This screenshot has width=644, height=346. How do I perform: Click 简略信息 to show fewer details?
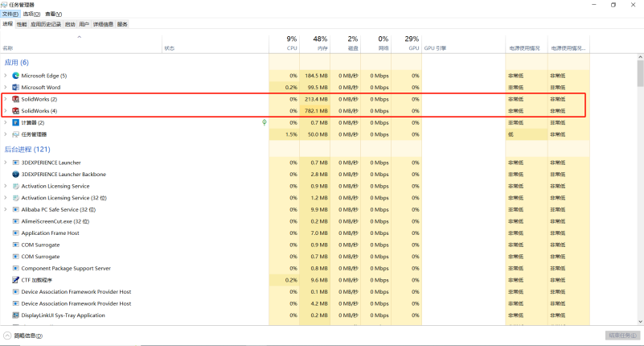point(27,336)
